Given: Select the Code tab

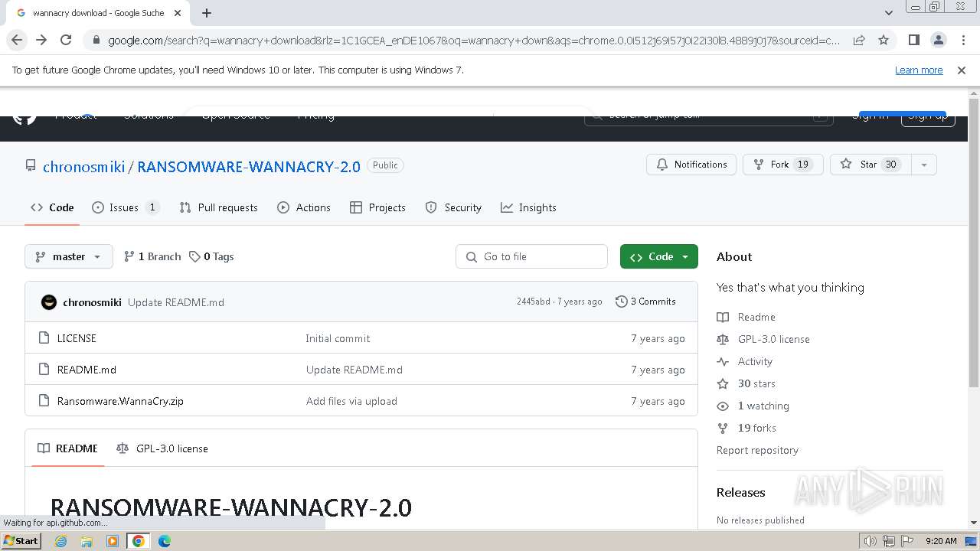Looking at the screenshot, I should pyautogui.click(x=52, y=207).
